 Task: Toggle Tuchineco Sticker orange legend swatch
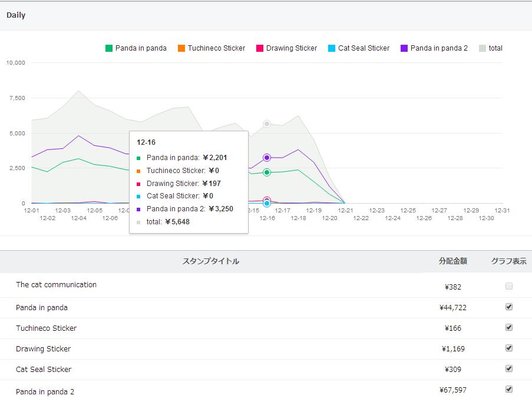[181, 48]
